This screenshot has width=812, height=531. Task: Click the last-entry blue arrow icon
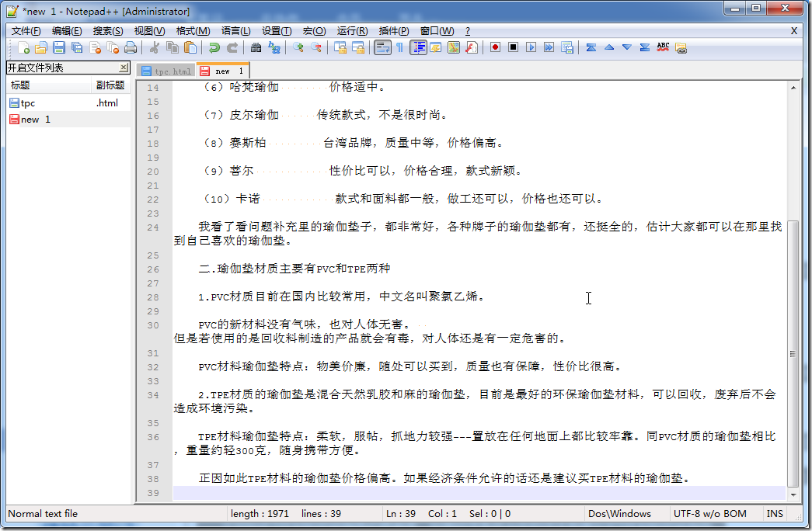[645, 47]
